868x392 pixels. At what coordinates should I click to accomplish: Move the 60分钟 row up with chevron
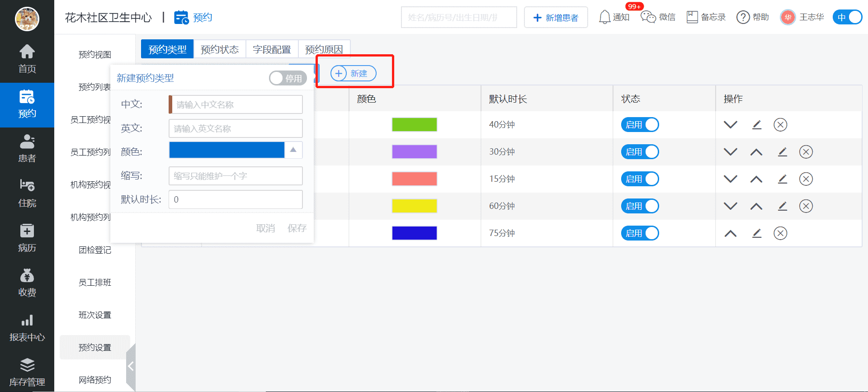pyautogui.click(x=756, y=206)
